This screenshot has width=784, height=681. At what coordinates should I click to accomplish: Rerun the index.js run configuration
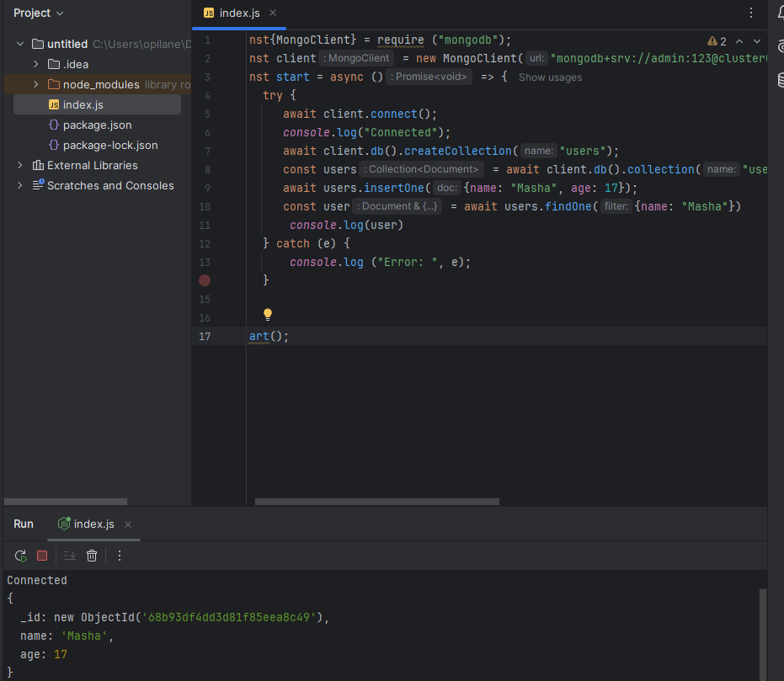click(x=20, y=556)
